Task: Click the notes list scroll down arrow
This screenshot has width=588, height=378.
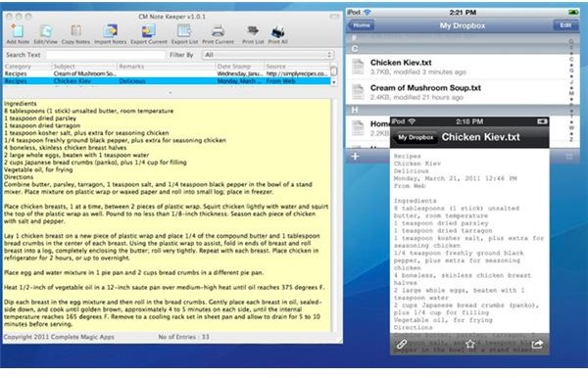Action: [x=334, y=81]
